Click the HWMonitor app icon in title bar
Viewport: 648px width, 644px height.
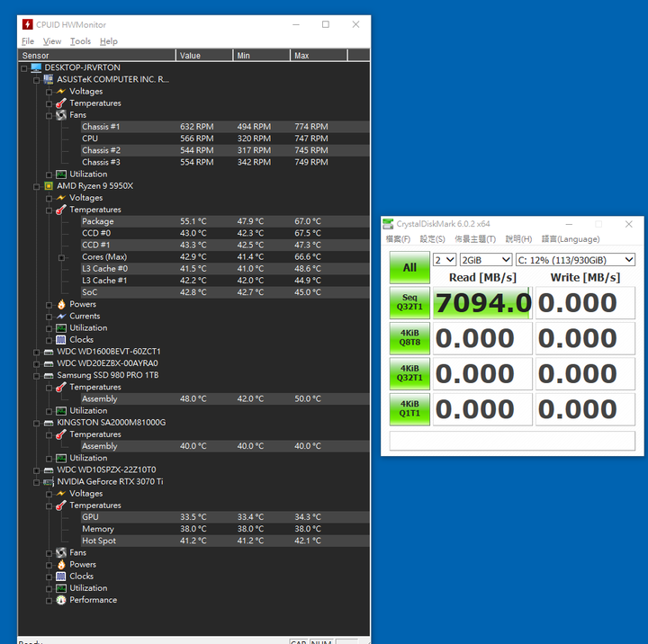click(27, 24)
